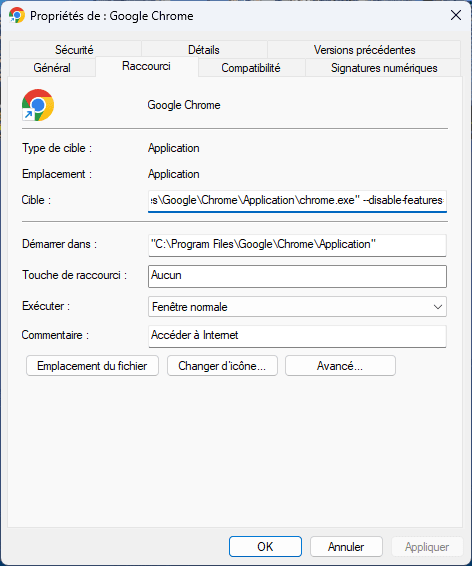Click the Chrome icon in title bar

click(x=17, y=16)
